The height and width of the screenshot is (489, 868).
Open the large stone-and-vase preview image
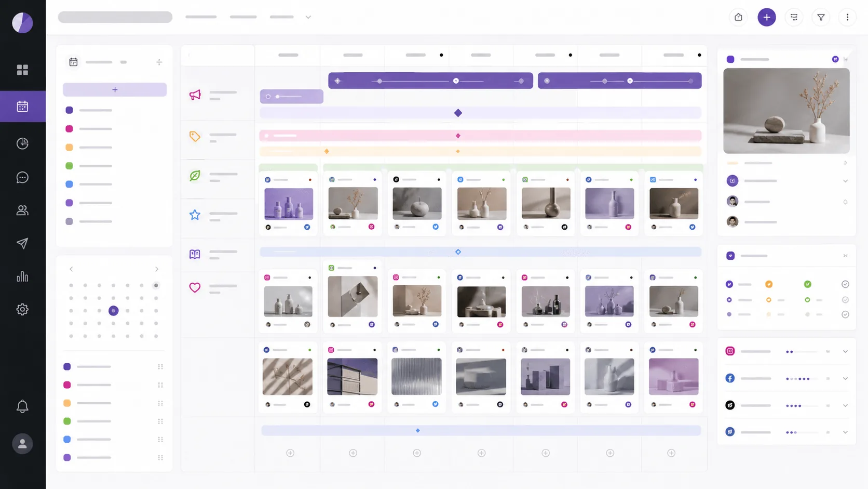pos(786,111)
